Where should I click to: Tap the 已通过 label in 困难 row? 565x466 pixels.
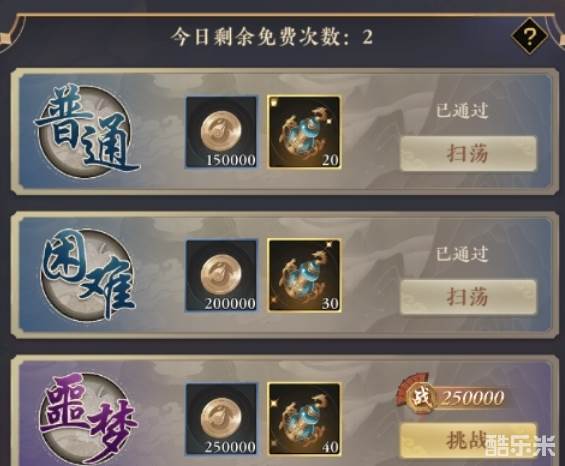462,254
